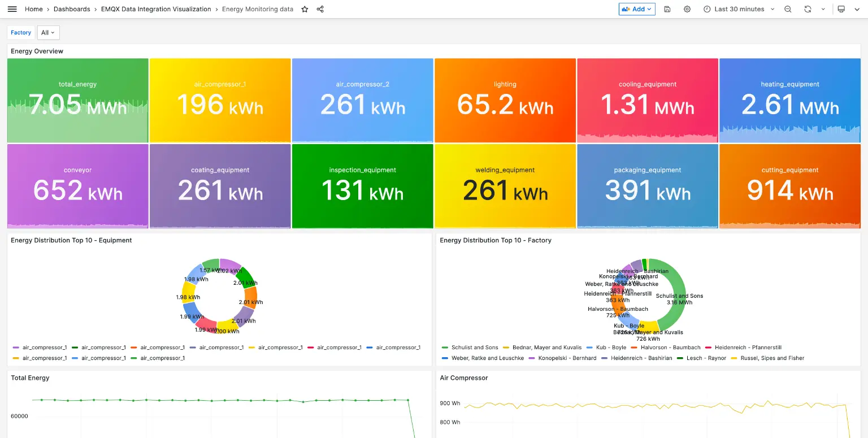The image size is (868, 438).
Task: Open the main navigation hamburger menu
Action: [12, 8]
